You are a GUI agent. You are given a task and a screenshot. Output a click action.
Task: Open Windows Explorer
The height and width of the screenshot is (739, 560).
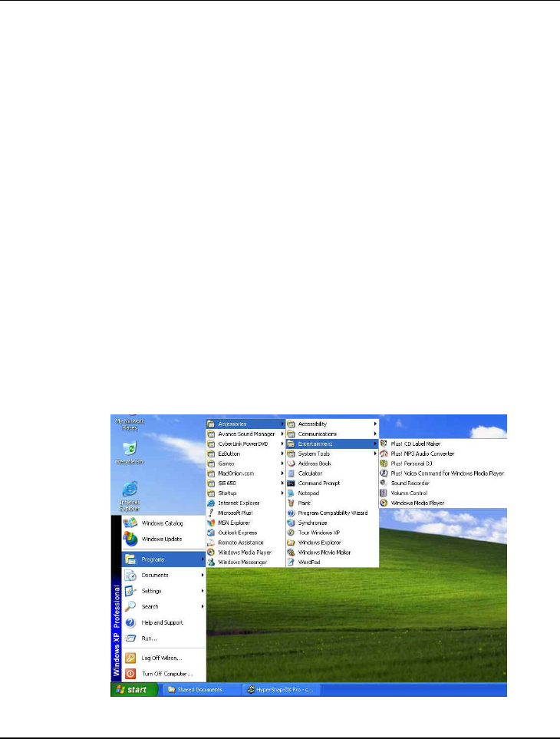point(332,543)
